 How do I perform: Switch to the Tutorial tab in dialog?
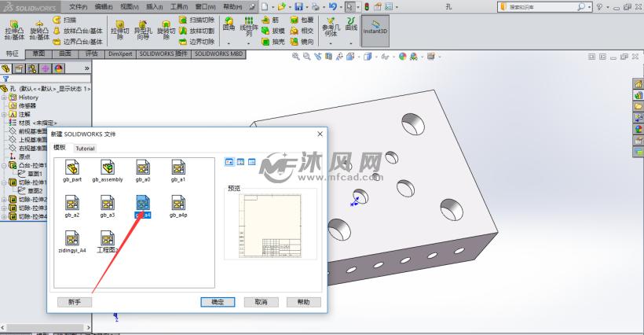coord(85,149)
